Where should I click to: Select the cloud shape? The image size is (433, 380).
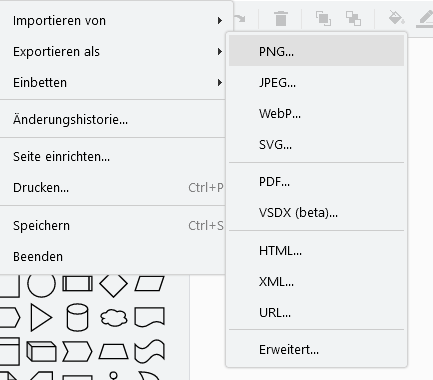tap(114, 317)
